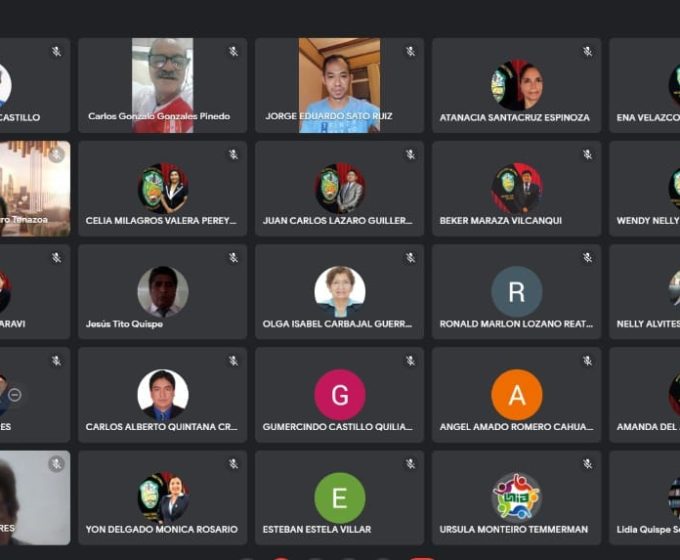Click the YON DELGADO MONICA ROSARIO name label

point(162,530)
